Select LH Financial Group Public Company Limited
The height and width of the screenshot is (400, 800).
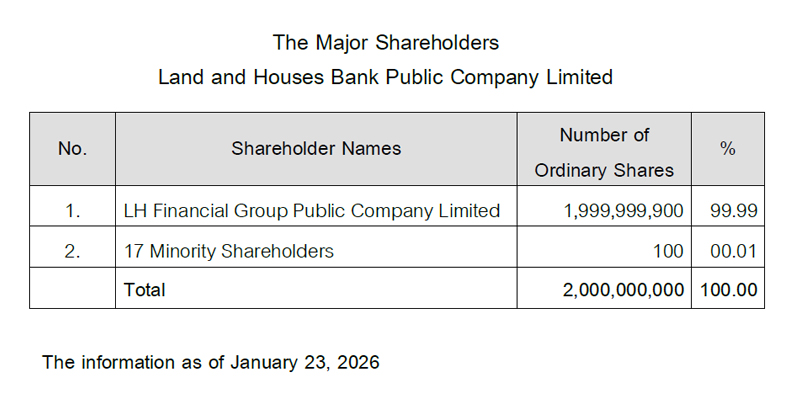coord(312,211)
